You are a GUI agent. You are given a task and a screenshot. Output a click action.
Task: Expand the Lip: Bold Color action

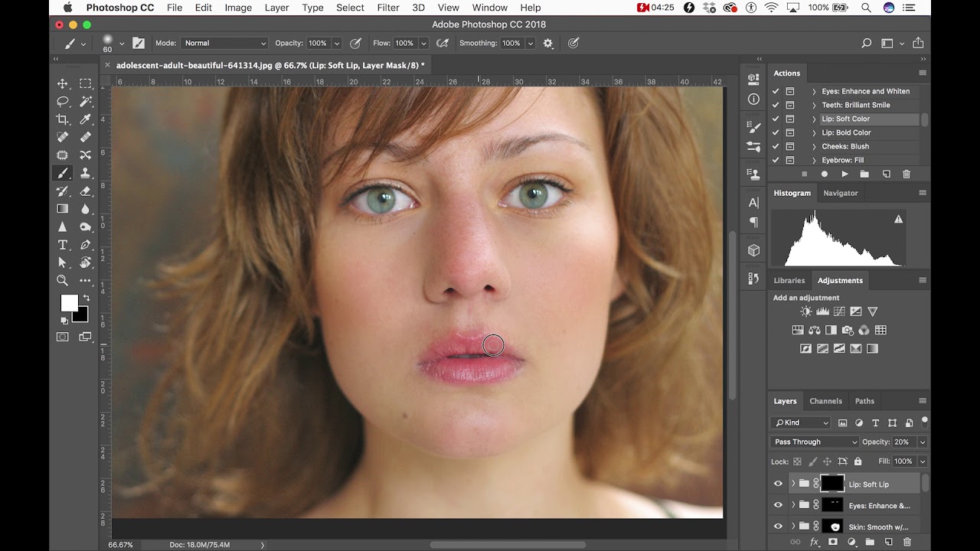click(814, 132)
